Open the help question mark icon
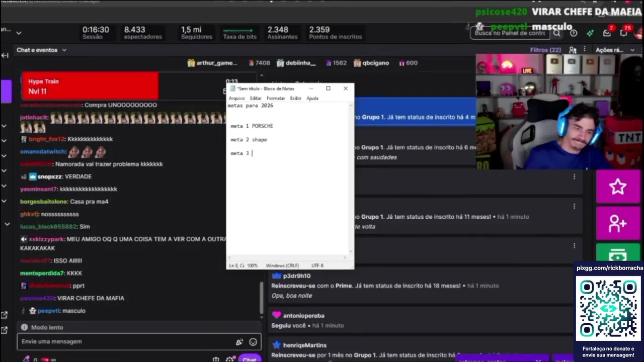This screenshot has width=644, height=362. tap(574, 33)
